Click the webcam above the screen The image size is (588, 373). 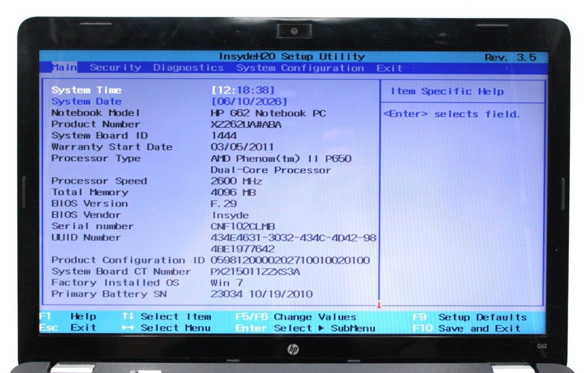point(294,31)
